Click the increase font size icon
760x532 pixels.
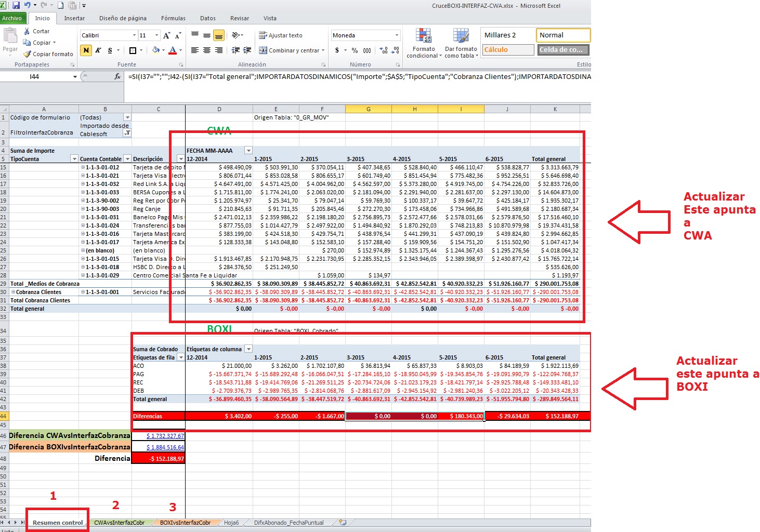click(x=166, y=35)
